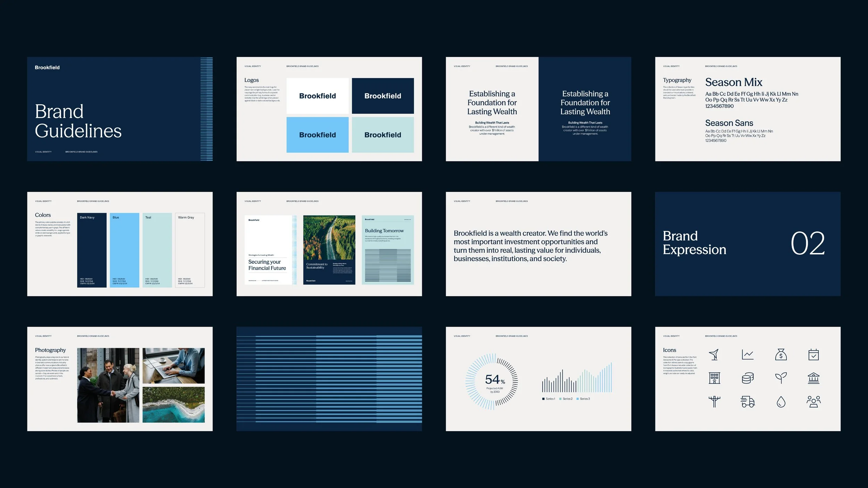Image resolution: width=868 pixels, height=488 pixels.
Task: Toggle the Series 2 legend entry
Action: 567,398
